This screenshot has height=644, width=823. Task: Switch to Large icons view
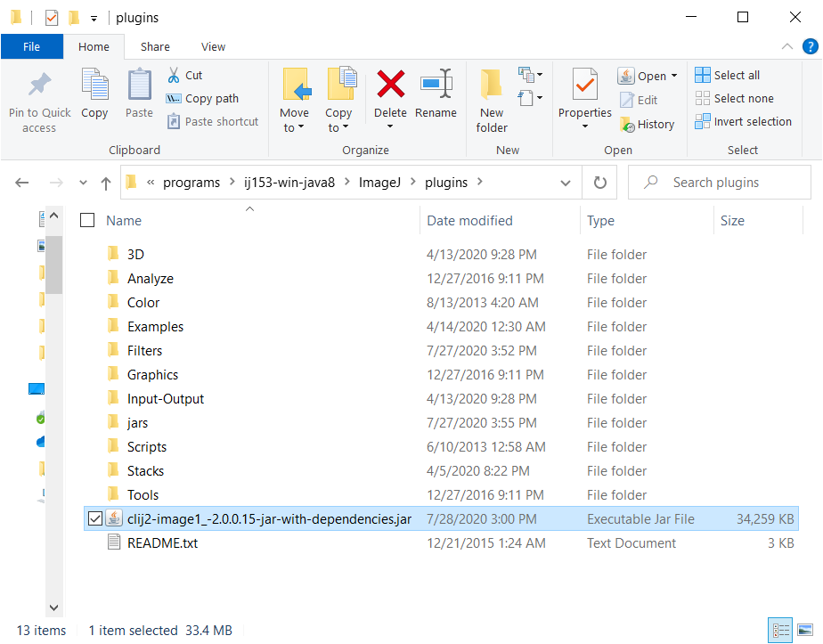coord(805,630)
